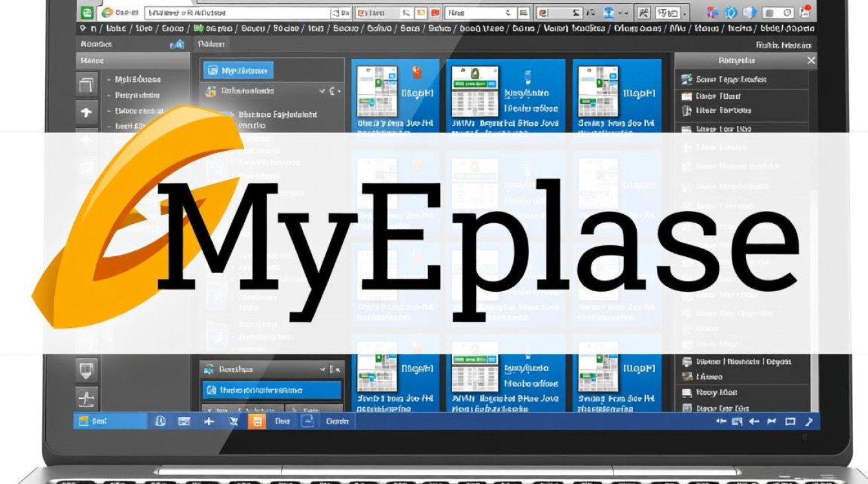Expand the chevron below the blue highlighted button
Screen dimensions: 868x484
coord(322,92)
